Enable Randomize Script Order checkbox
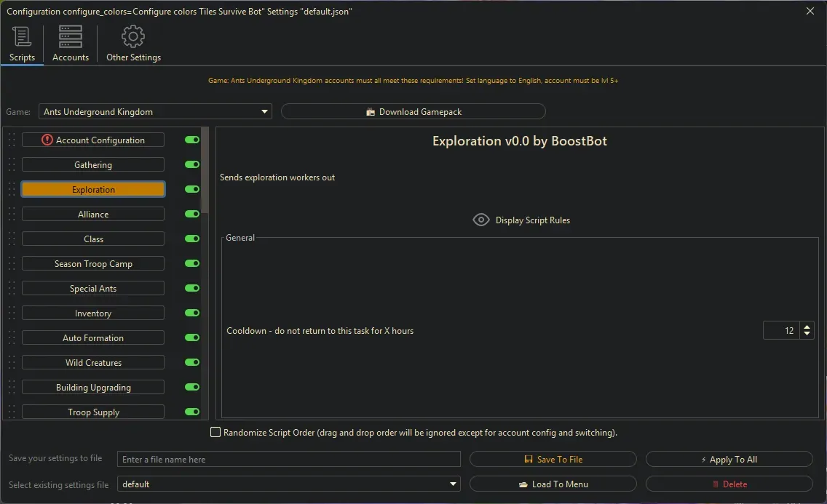Viewport: 827px width, 504px height. coord(215,433)
